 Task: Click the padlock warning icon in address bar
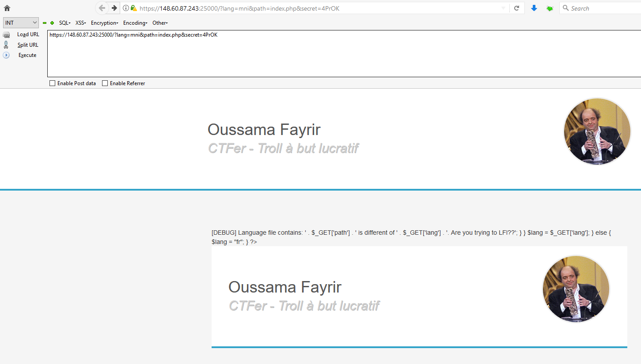133,8
